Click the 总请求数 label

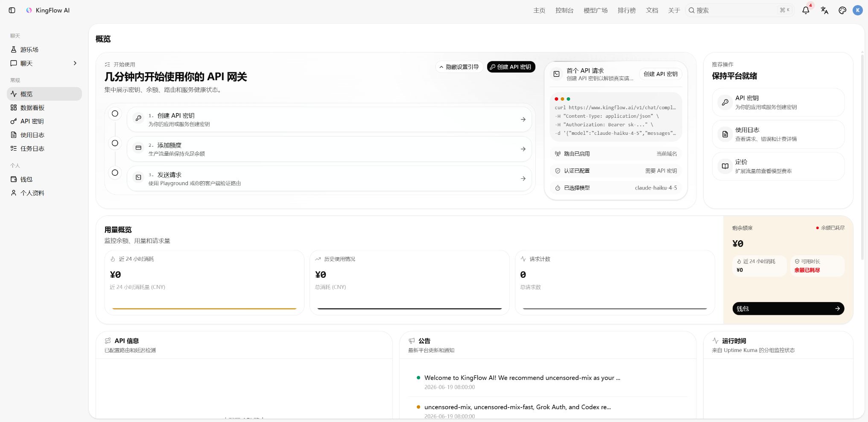(x=530, y=287)
